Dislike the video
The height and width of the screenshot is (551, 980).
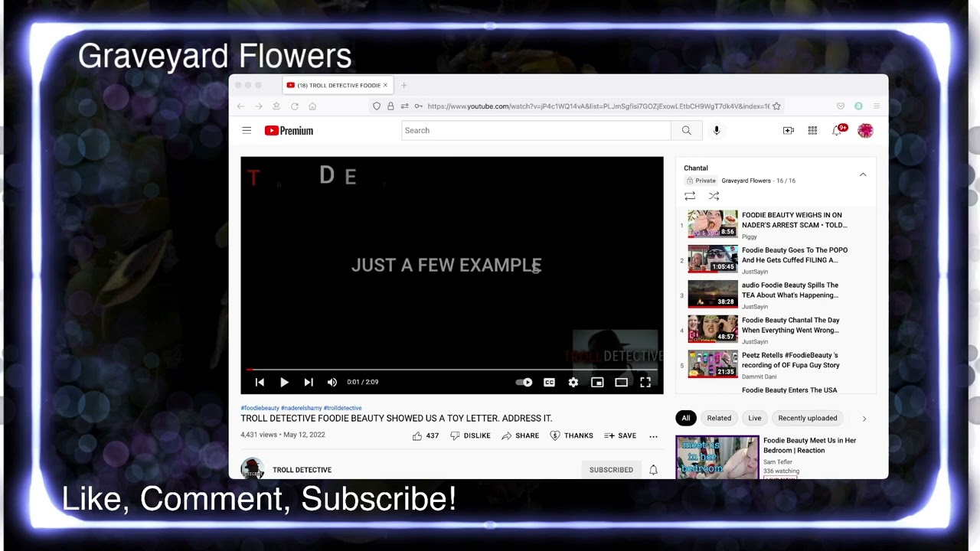click(470, 435)
